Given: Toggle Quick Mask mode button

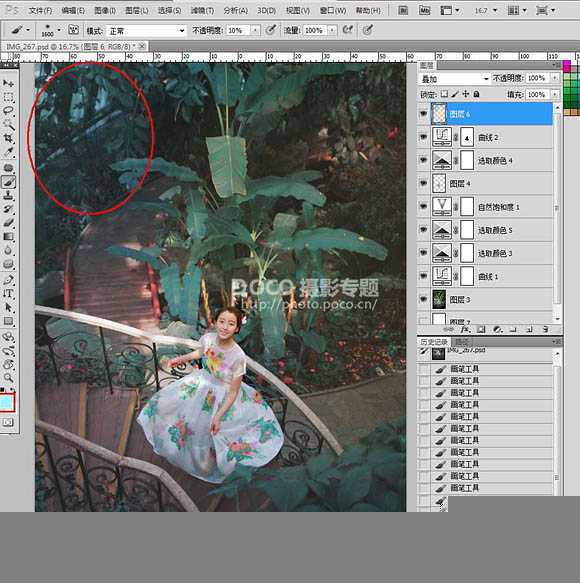Looking at the screenshot, I should (8, 422).
